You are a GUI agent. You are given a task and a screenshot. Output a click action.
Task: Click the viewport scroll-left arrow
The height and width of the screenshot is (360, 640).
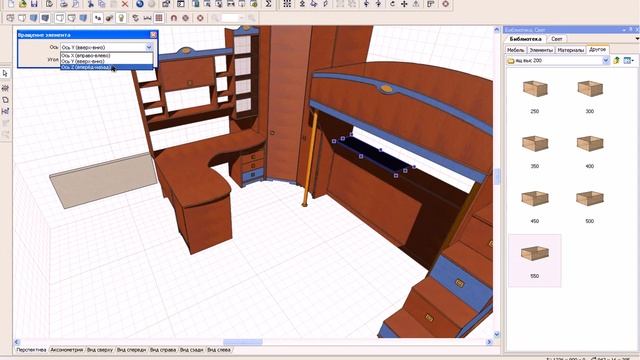click(x=17, y=342)
